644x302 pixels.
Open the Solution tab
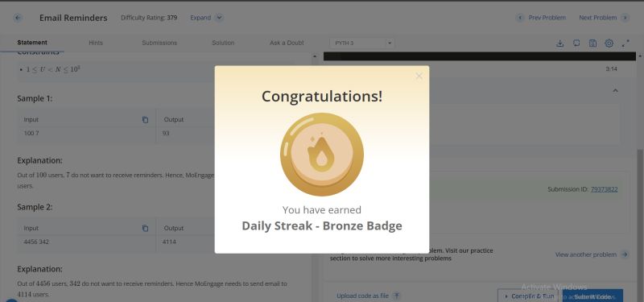point(223,43)
